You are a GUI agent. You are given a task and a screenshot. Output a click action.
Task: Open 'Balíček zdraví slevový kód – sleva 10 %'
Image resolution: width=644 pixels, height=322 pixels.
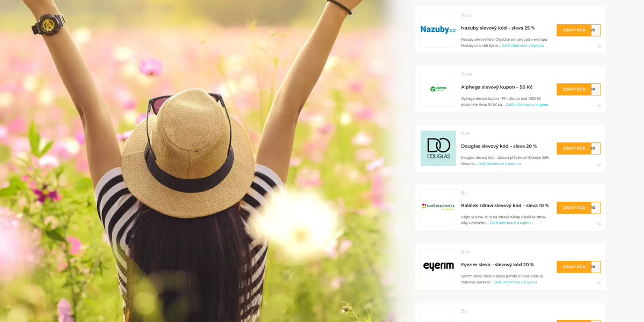pyautogui.click(x=505, y=206)
